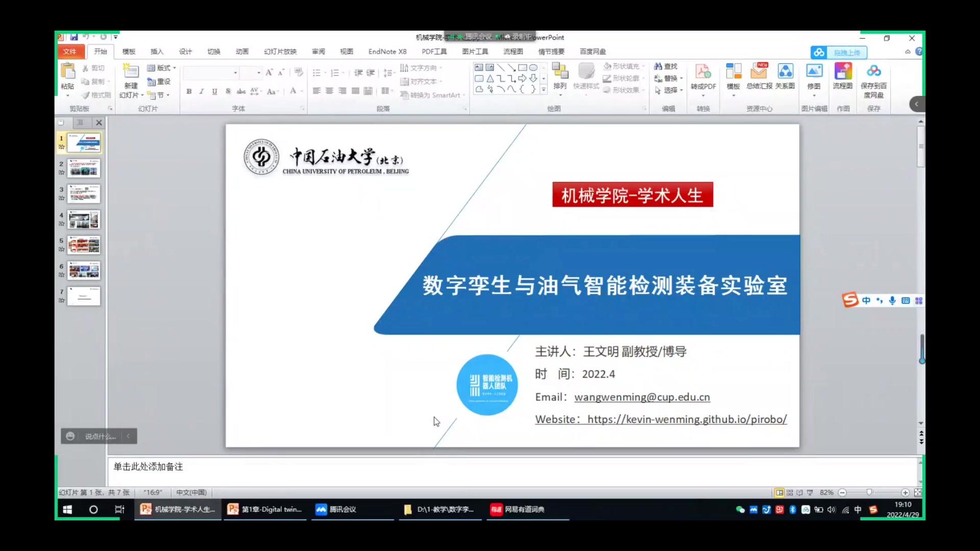
Task: Click Convert to SmartArt button
Action: [432, 95]
